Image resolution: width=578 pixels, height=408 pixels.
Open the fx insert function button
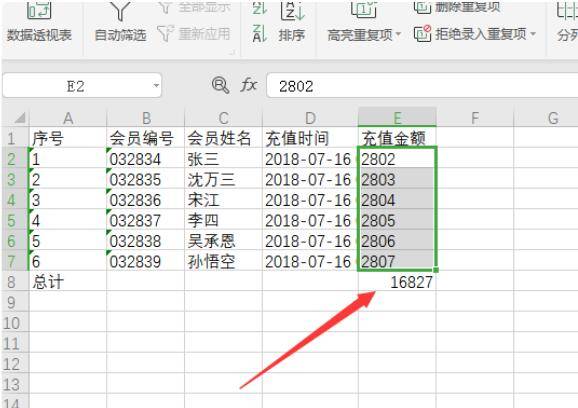[x=248, y=85]
